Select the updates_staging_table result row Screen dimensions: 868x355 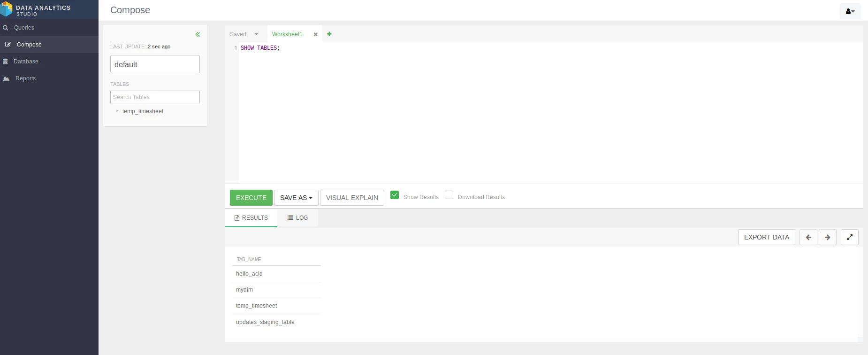(x=276, y=322)
